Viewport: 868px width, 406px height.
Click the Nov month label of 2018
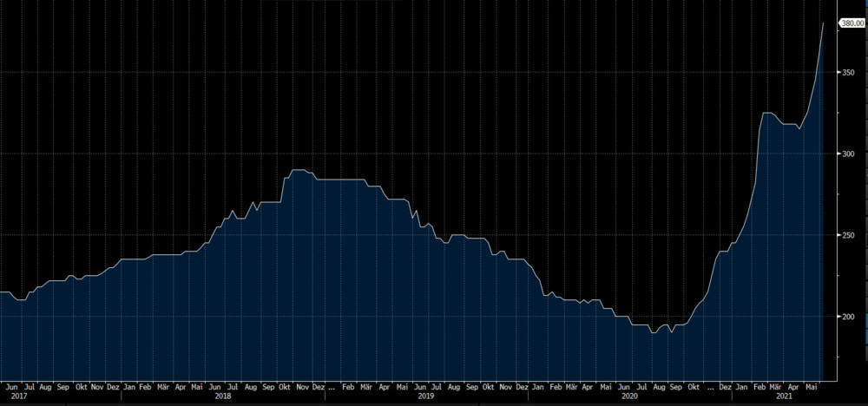(x=301, y=387)
